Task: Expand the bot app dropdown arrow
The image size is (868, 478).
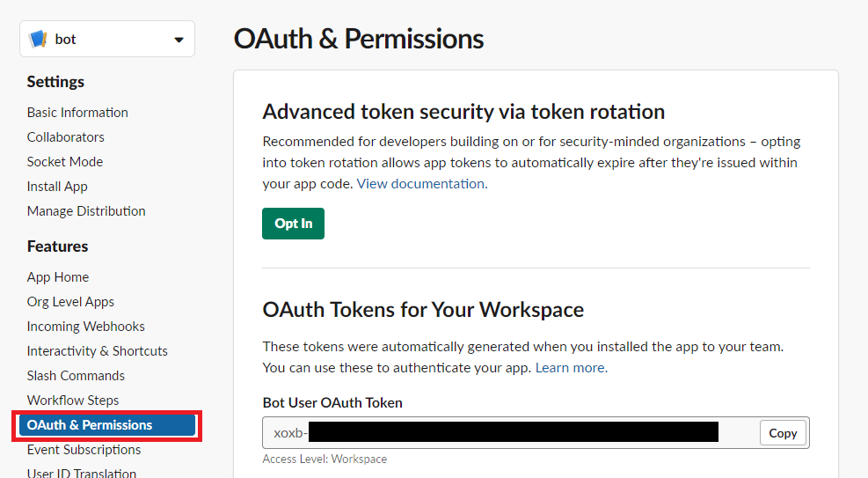Action: [179, 40]
